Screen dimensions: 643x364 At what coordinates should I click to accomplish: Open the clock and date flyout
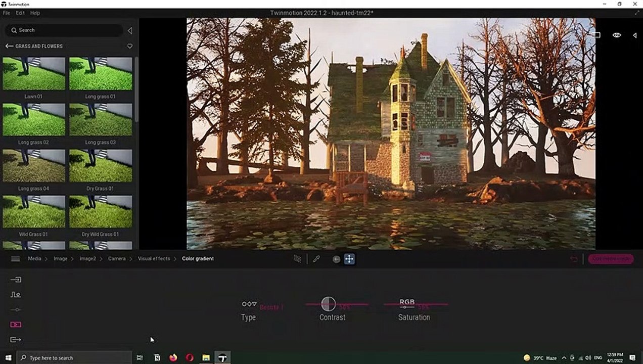616,358
